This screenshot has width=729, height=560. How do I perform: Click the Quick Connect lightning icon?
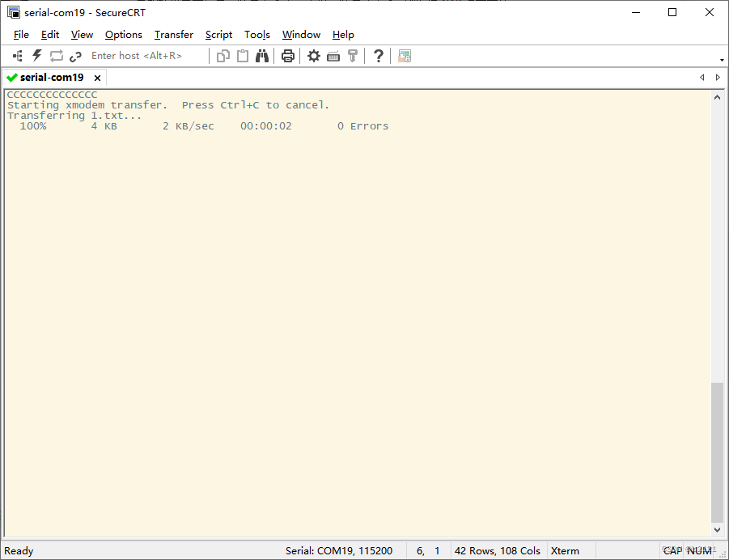[36, 56]
